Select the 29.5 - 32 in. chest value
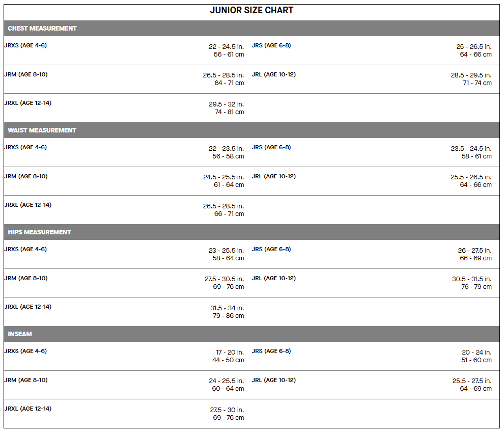 226,104
